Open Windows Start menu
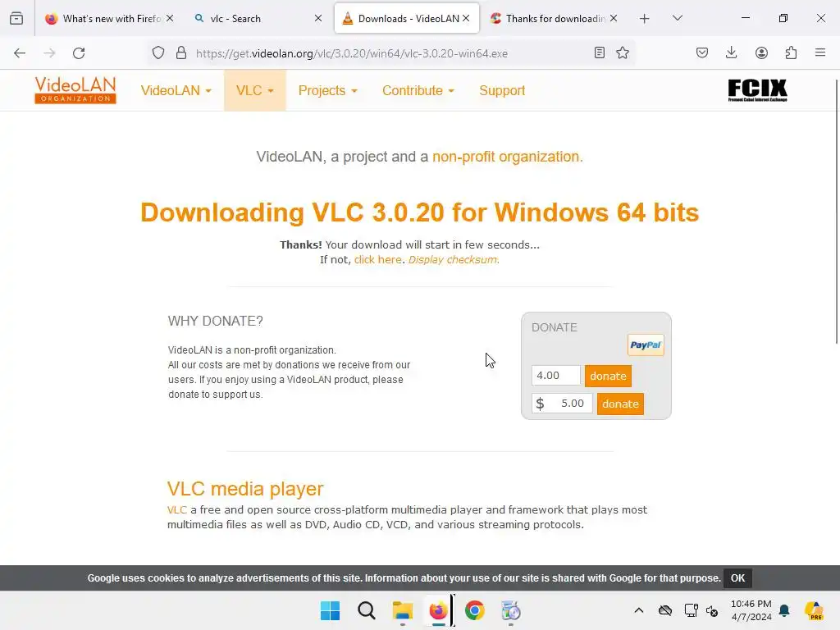Viewport: 840px width, 630px height. tap(330, 610)
